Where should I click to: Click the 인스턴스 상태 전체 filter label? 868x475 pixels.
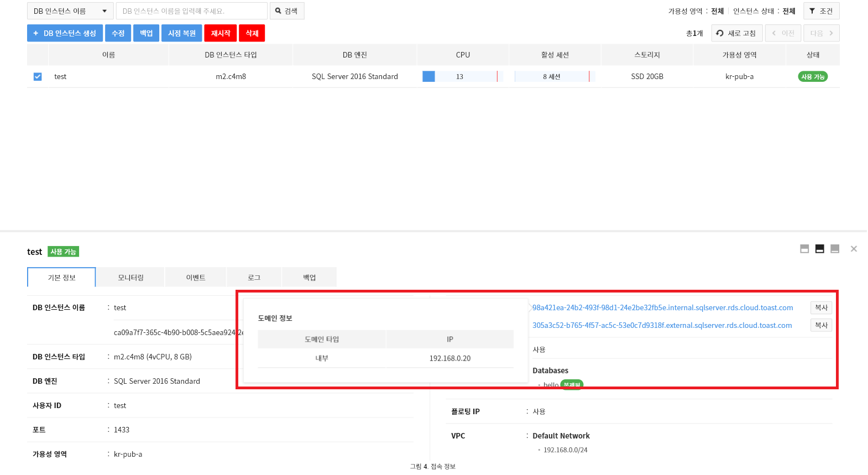click(x=764, y=11)
